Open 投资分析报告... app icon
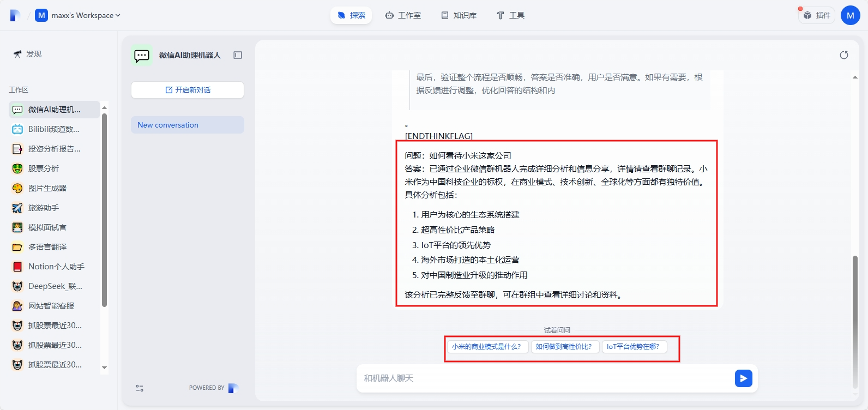The width and height of the screenshot is (868, 410). coord(17,149)
